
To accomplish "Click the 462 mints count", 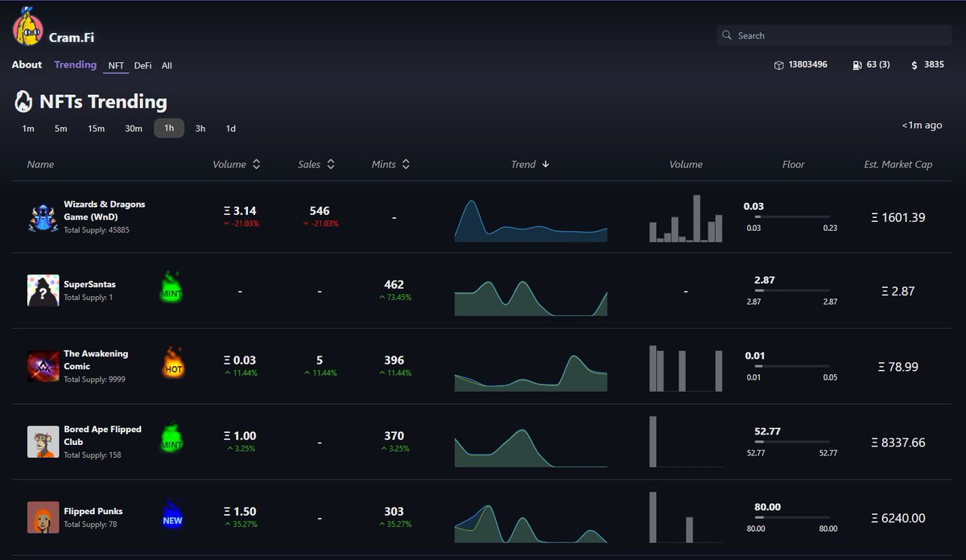I will click(x=394, y=284).
